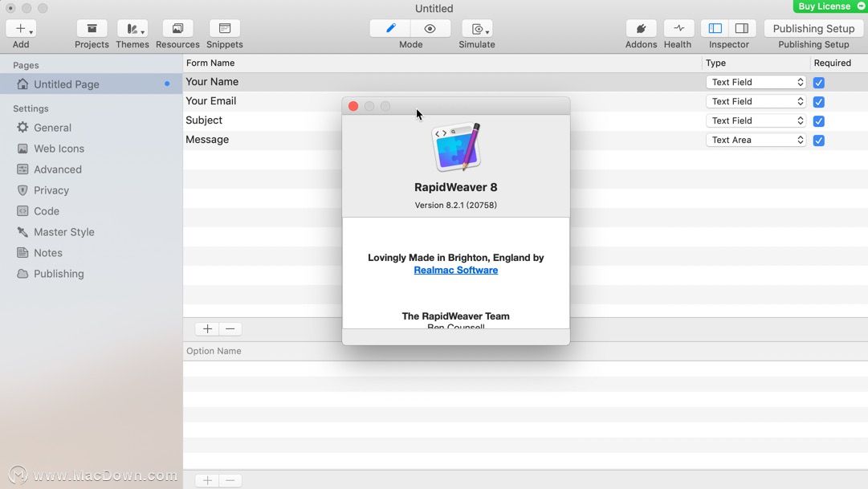Click the RapidWeaver 8 app icon
The image size is (868, 489).
pos(456,147)
